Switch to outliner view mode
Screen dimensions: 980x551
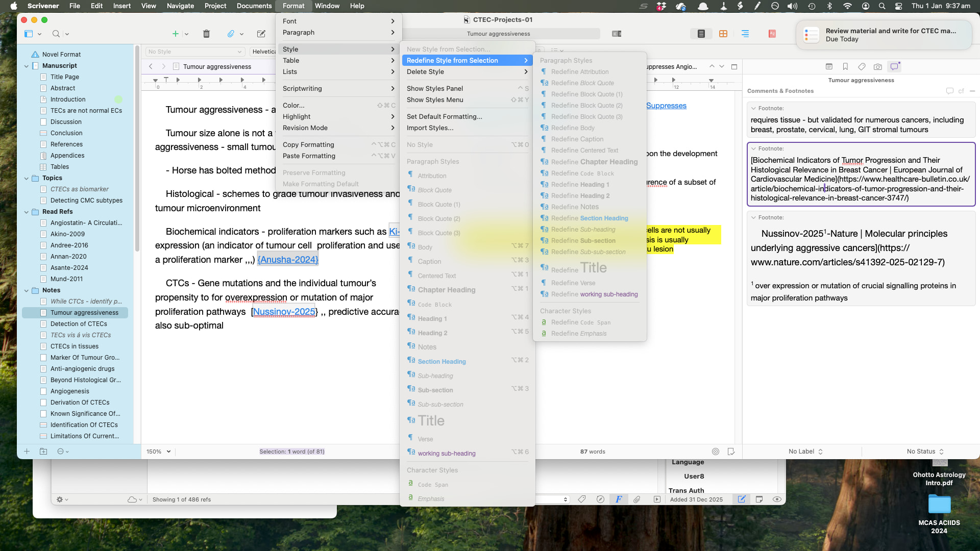[745, 34]
